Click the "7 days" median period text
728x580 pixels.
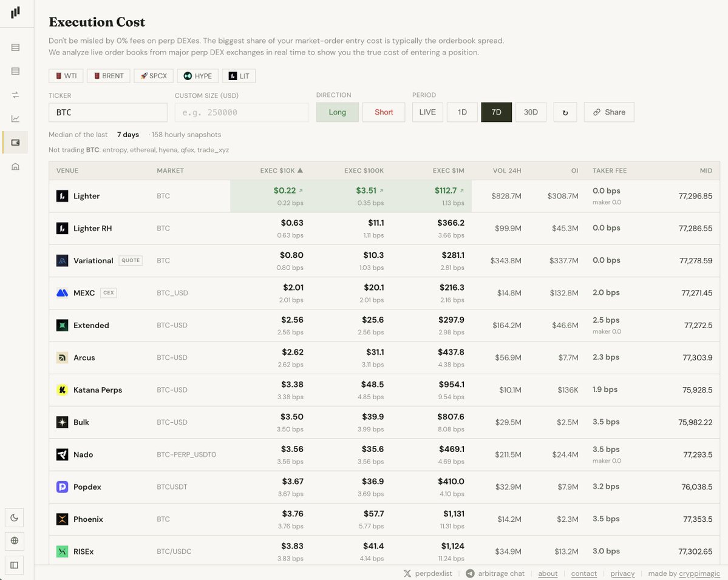click(128, 135)
